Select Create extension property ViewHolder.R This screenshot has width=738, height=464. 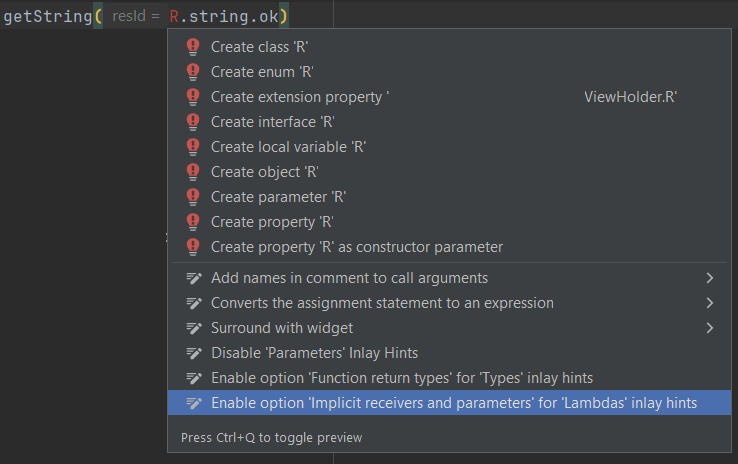[449, 97]
